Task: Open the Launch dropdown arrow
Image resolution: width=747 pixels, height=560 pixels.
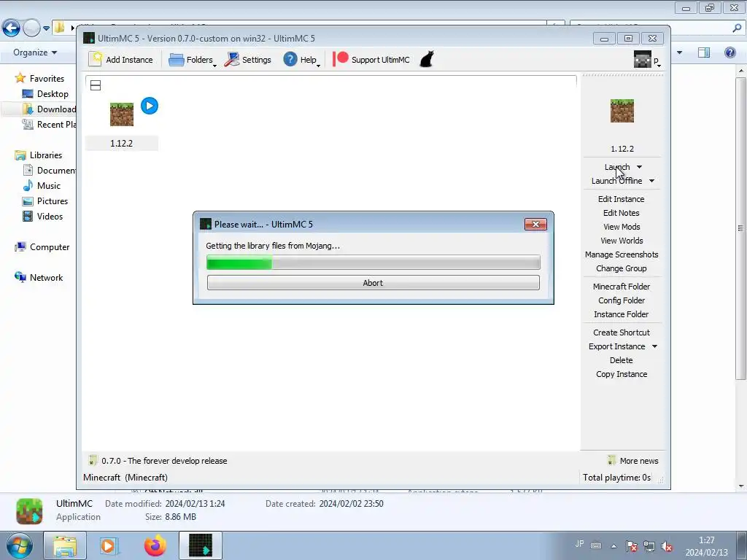Action: point(639,167)
